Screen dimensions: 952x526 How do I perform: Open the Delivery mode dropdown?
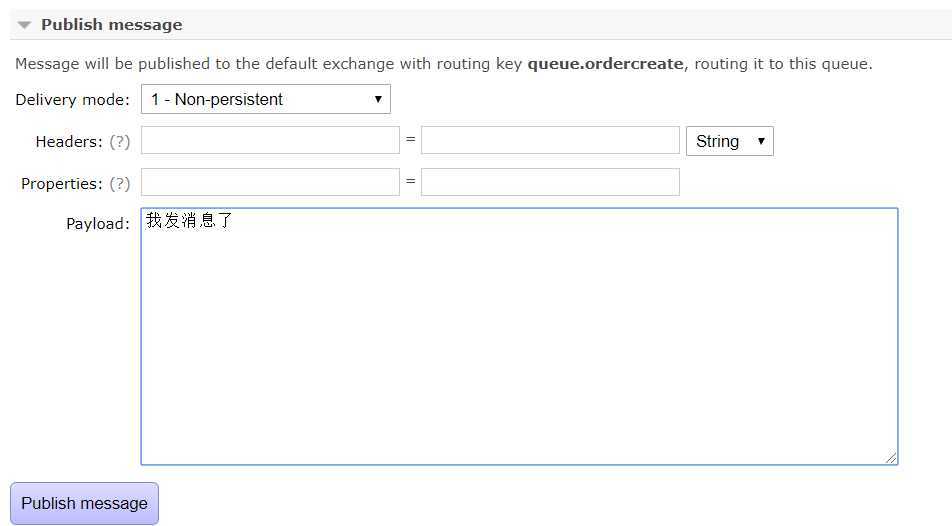(265, 99)
